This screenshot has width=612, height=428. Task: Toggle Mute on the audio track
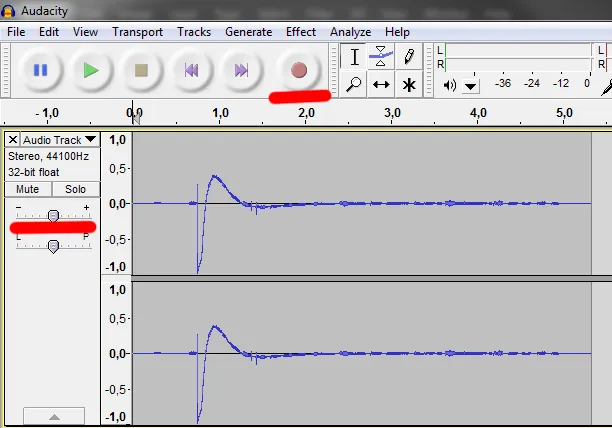coord(28,189)
